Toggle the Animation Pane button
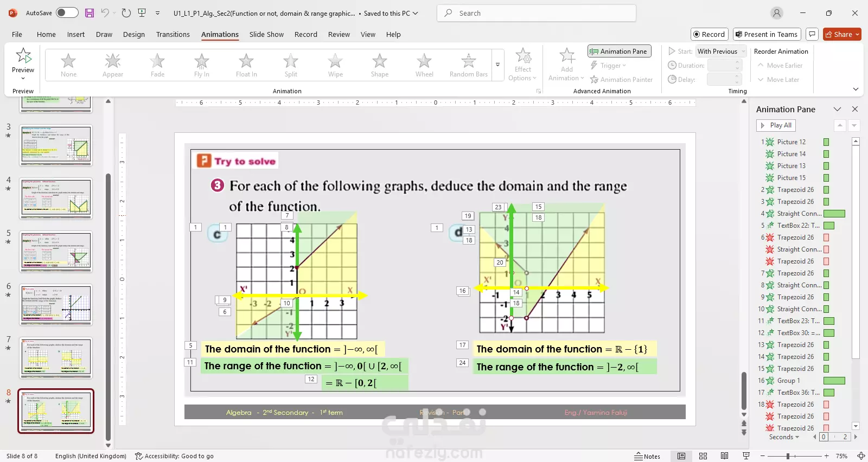The width and height of the screenshot is (868, 462). (x=619, y=52)
